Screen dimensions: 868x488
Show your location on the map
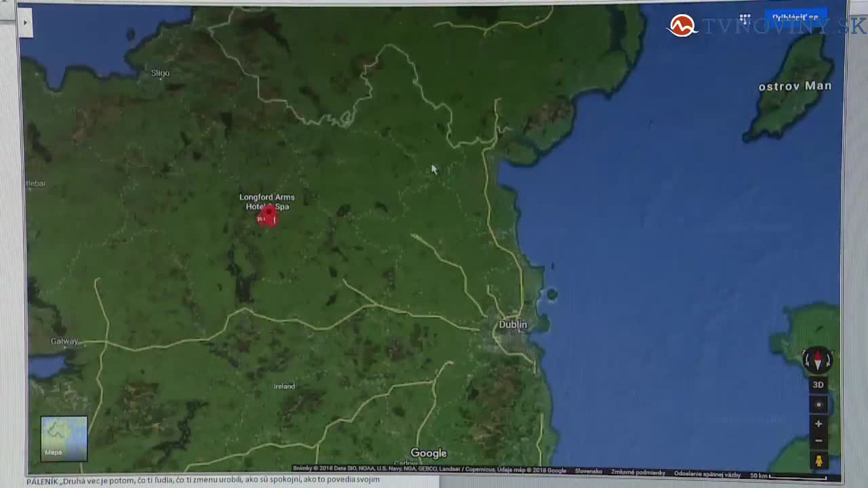pyautogui.click(x=818, y=405)
